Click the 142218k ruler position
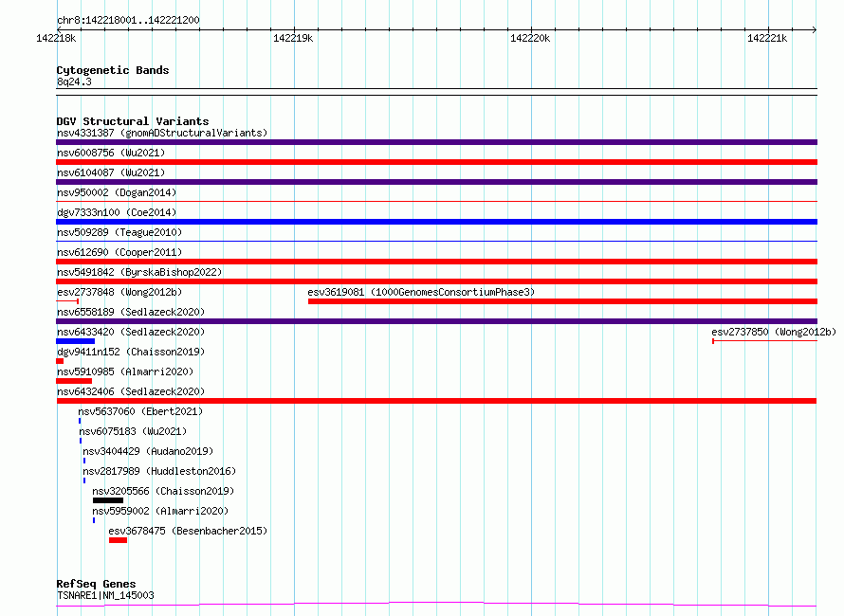844x616 pixels. [56, 38]
